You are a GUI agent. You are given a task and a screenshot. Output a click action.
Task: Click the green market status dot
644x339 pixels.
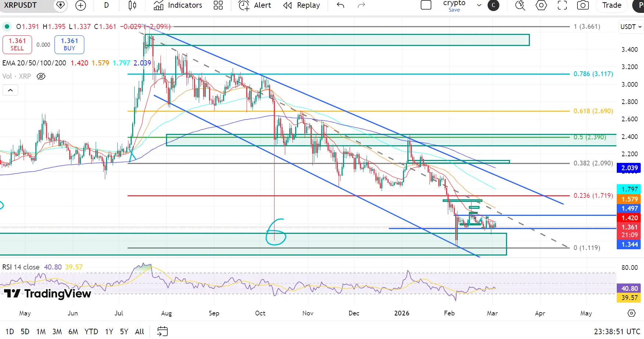click(7, 26)
